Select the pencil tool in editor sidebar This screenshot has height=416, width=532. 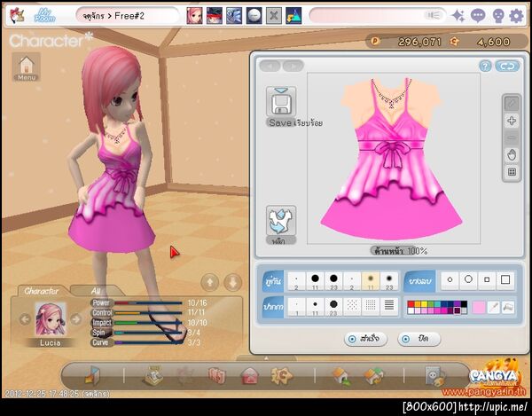tap(512, 104)
